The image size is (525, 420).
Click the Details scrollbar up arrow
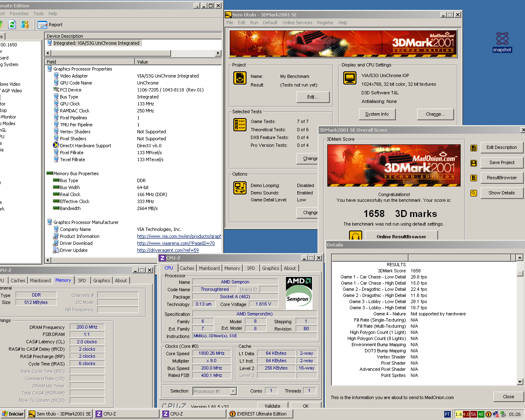tap(520, 258)
